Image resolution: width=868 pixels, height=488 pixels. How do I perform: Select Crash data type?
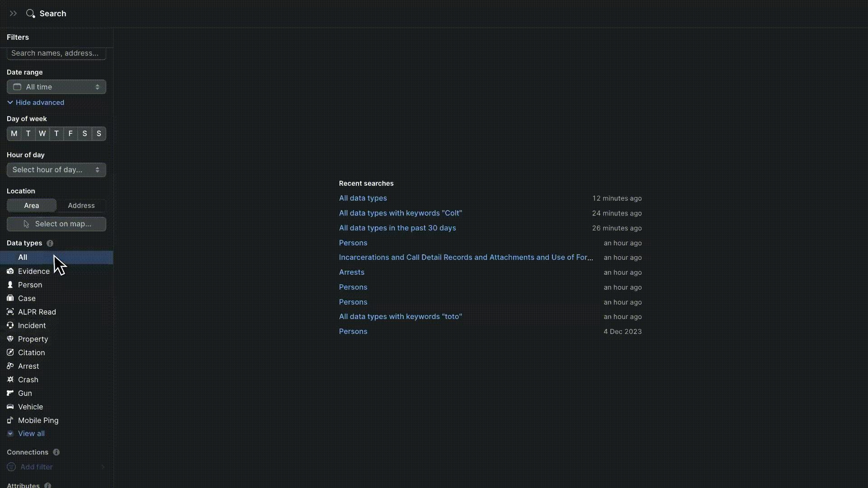tap(57, 380)
